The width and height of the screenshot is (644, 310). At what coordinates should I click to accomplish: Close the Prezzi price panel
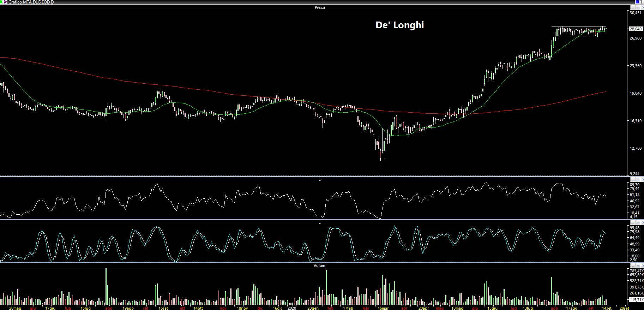point(643,7)
